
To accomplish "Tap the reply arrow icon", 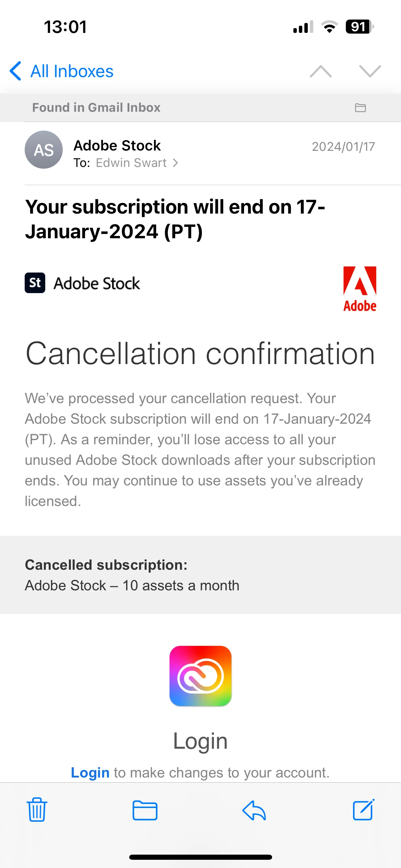I will point(254,810).
